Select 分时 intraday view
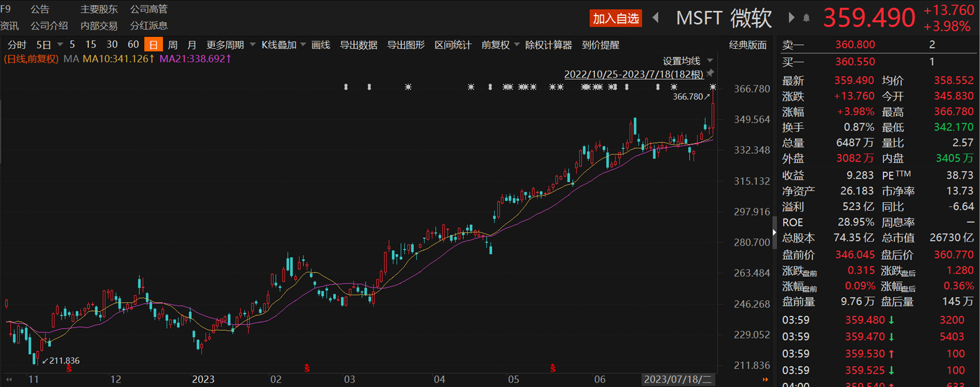 point(17,45)
